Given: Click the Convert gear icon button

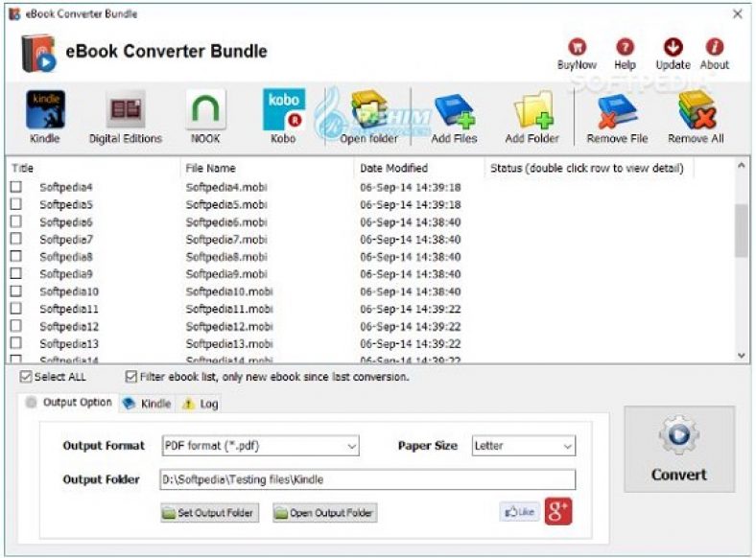Looking at the screenshot, I should (x=679, y=449).
